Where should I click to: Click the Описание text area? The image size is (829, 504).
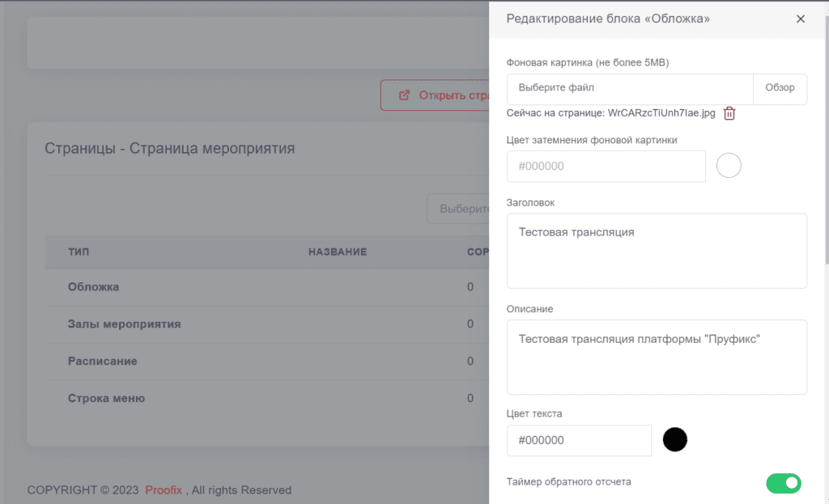(657, 357)
